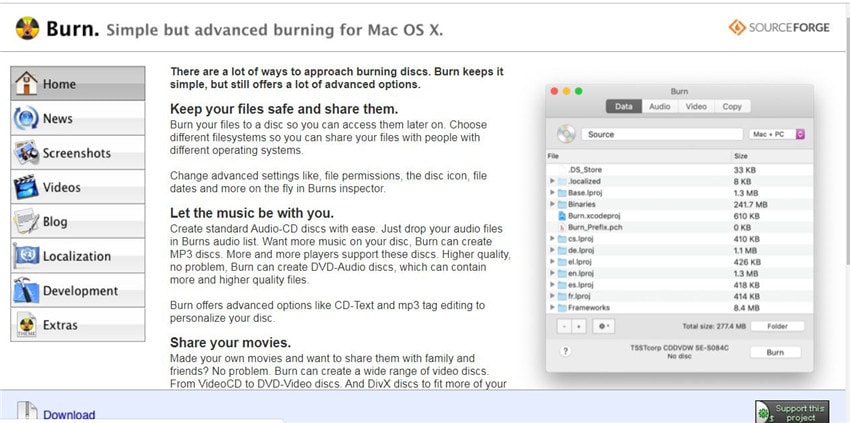Open the Extras menu item
Viewport: 850px width, 423px height.
[x=78, y=325]
